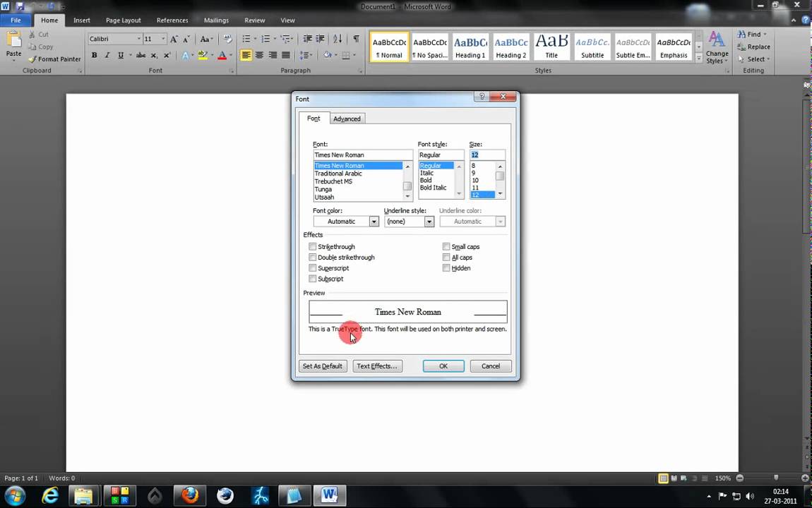This screenshot has width=812, height=508.
Task: Click the Font name input field
Action: (x=362, y=155)
